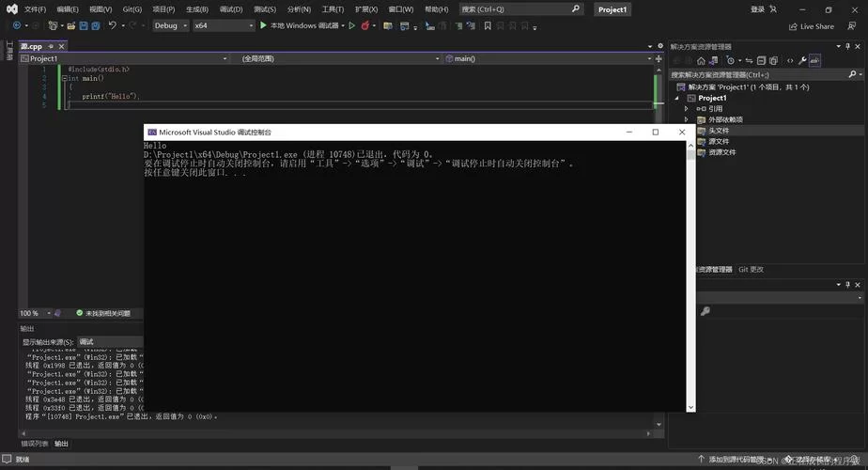Click the 登录 sign-in button

click(x=758, y=9)
